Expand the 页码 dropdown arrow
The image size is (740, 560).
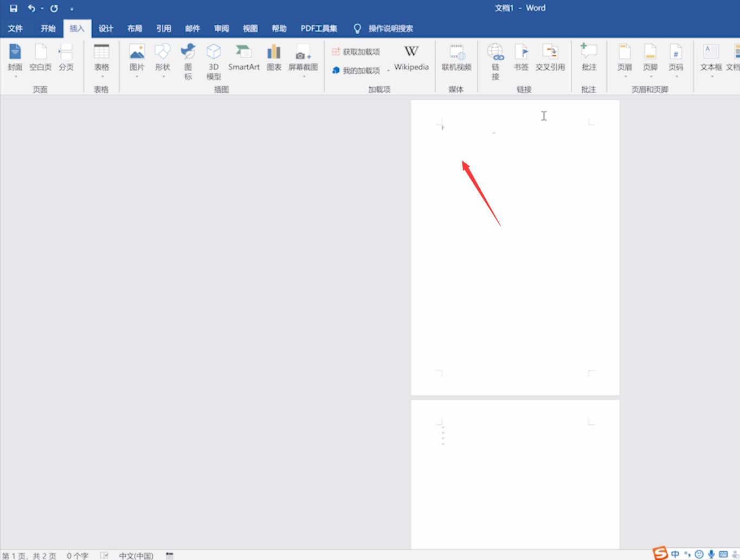point(675,77)
